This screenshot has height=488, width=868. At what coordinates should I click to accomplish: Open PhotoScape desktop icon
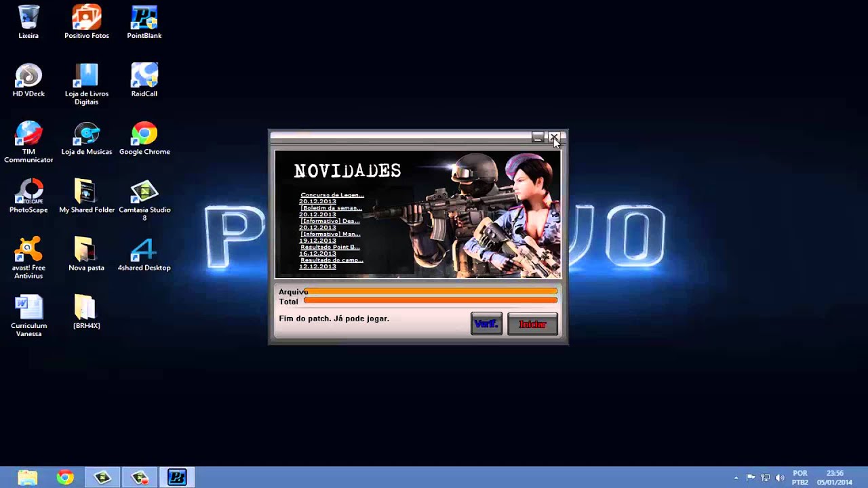[x=28, y=197]
